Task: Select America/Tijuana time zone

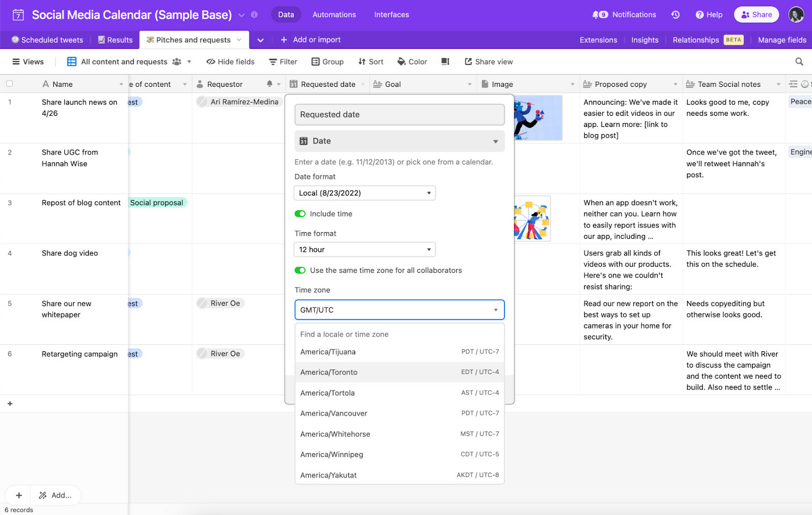Action: (399, 351)
